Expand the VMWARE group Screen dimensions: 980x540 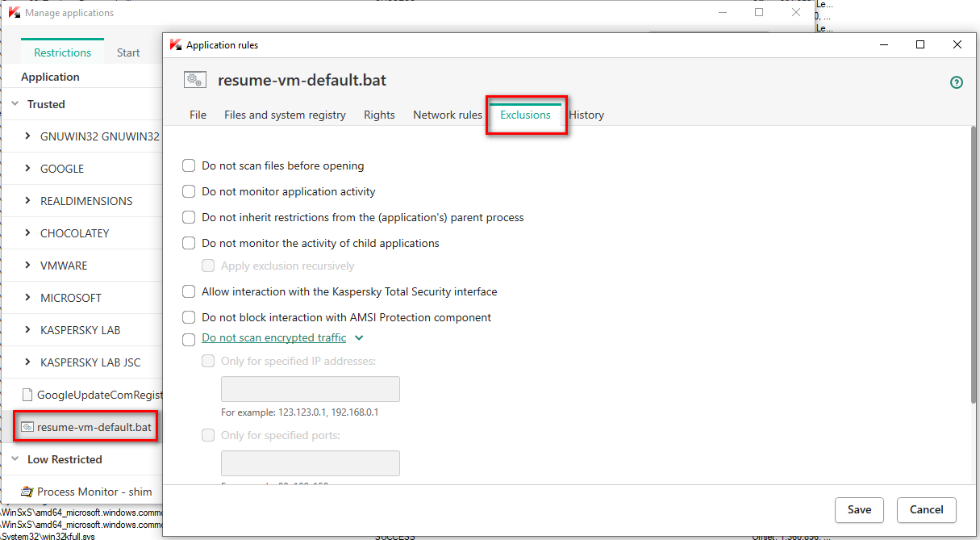[x=28, y=266]
